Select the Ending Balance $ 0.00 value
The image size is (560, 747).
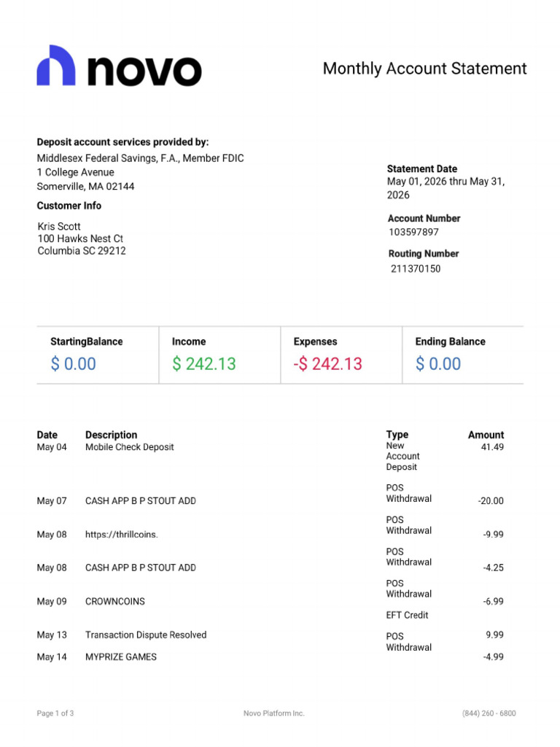click(438, 364)
